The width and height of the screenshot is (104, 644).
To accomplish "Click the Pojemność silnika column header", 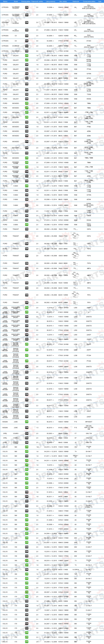I will (37, 1).
